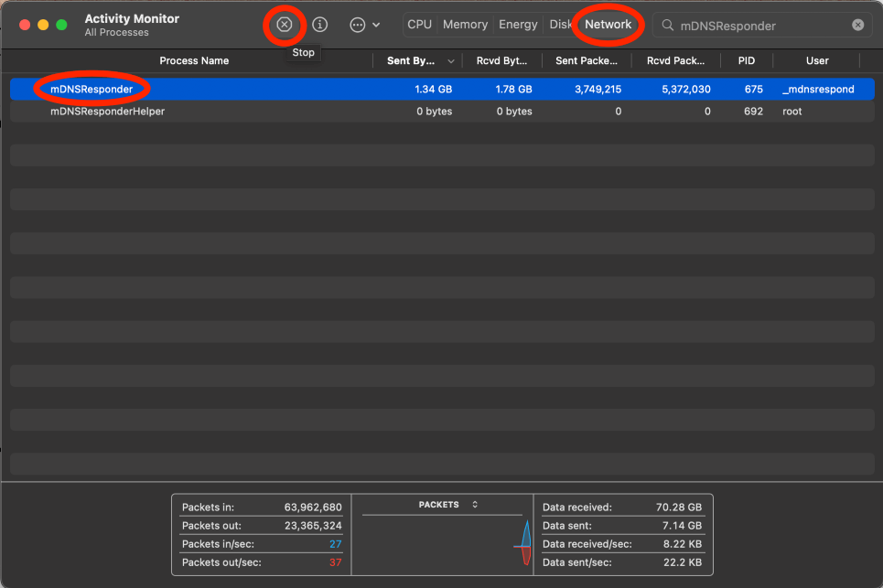Click the Stop process icon
The height and width of the screenshot is (588, 883).
(285, 25)
